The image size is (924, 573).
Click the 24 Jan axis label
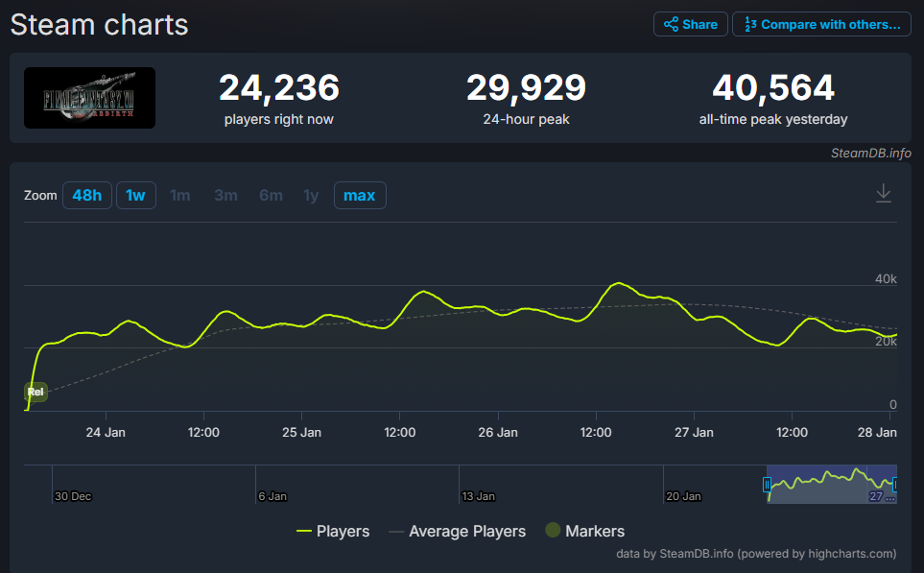[106, 433]
